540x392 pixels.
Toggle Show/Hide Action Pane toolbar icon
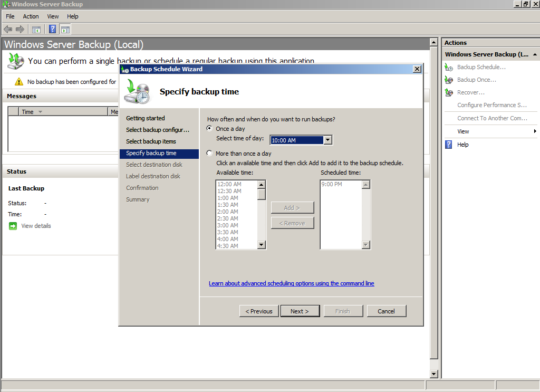pyautogui.click(x=65, y=30)
